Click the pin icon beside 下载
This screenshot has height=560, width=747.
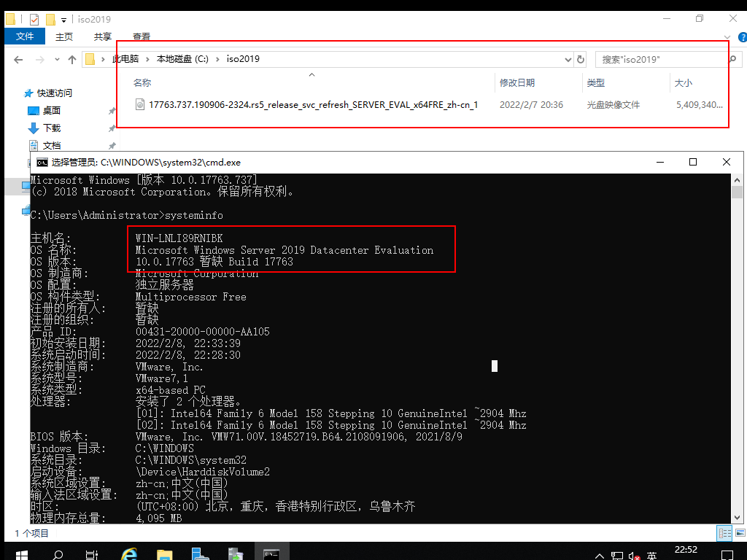pyautogui.click(x=112, y=128)
